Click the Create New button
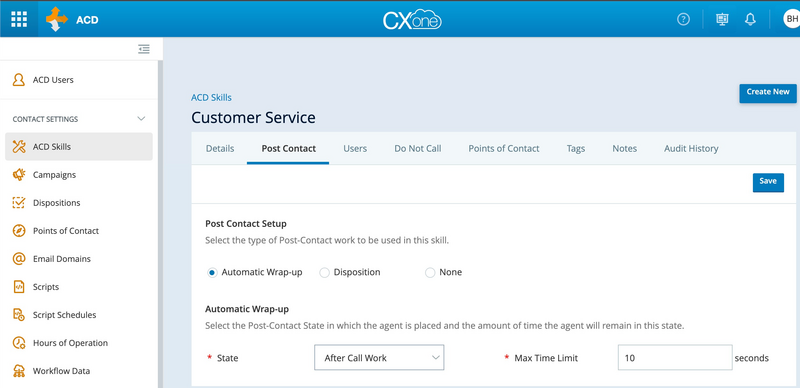This screenshot has height=388, width=800. point(768,93)
